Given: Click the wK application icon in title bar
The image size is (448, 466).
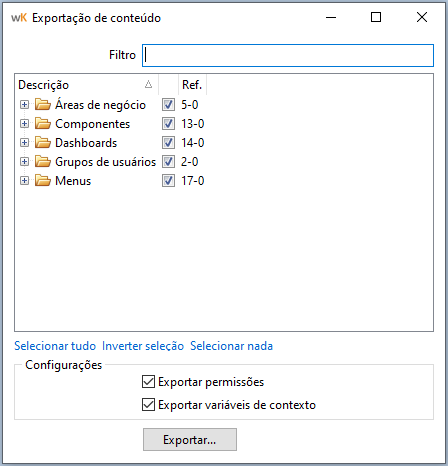Looking at the screenshot, I should point(19,18).
